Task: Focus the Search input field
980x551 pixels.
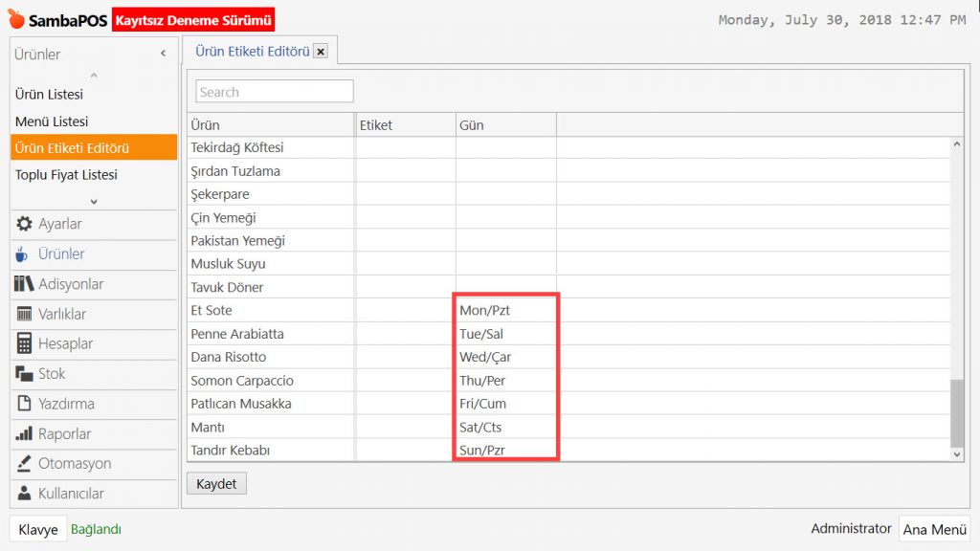Action: pos(275,92)
